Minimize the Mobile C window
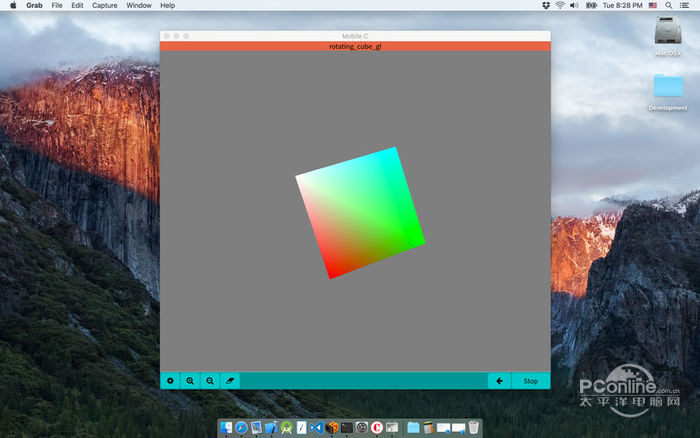The image size is (700, 438). pos(177,36)
